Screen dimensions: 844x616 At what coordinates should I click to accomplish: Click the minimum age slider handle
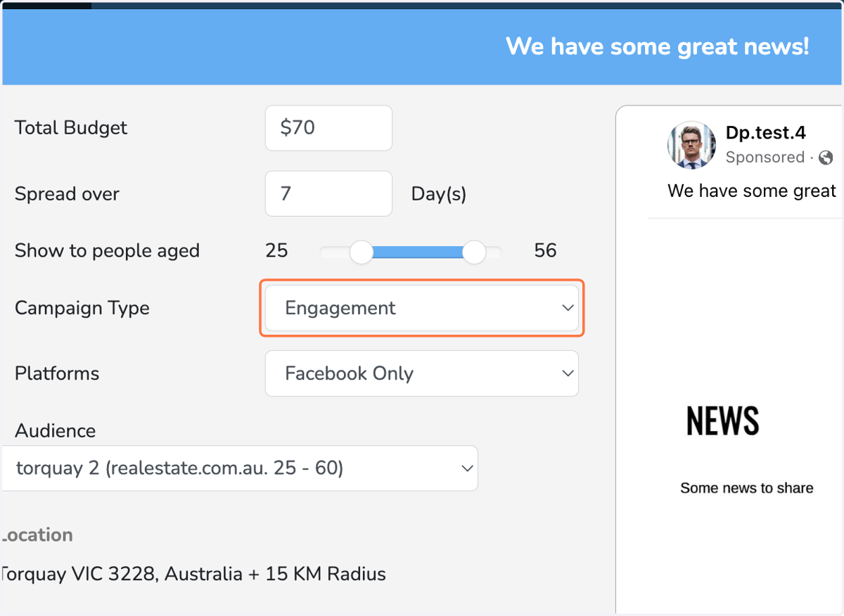[362, 252]
